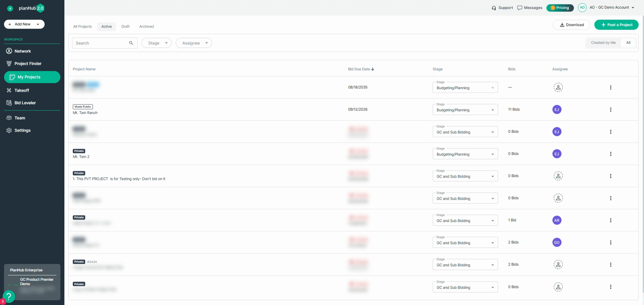Click the Pricing button
Screen dimensions: 644x305
tap(560, 8)
